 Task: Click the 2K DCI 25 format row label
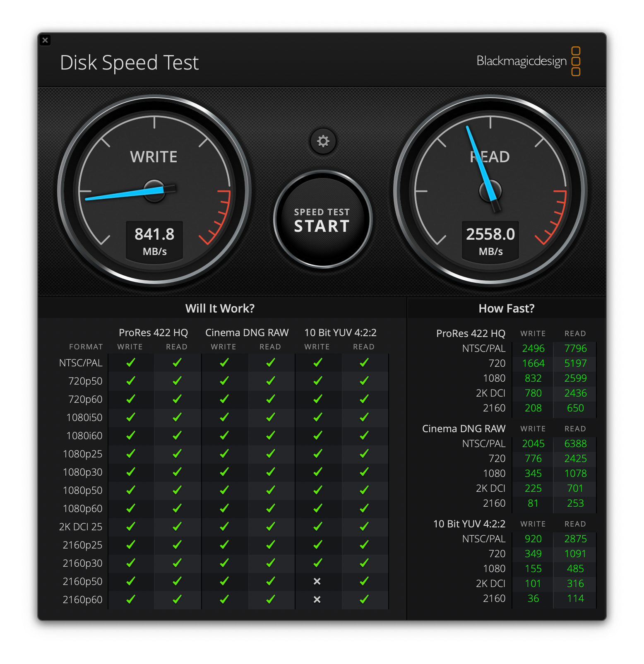pyautogui.click(x=81, y=527)
